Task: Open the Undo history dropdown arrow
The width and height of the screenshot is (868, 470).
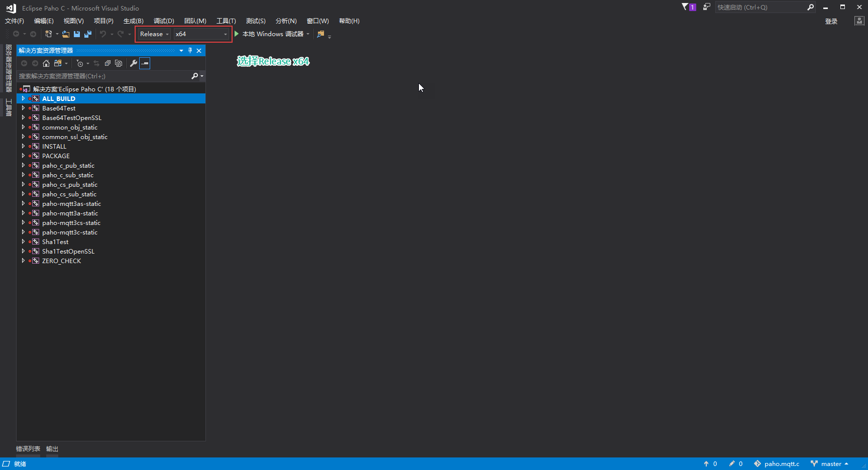Action: click(112, 34)
